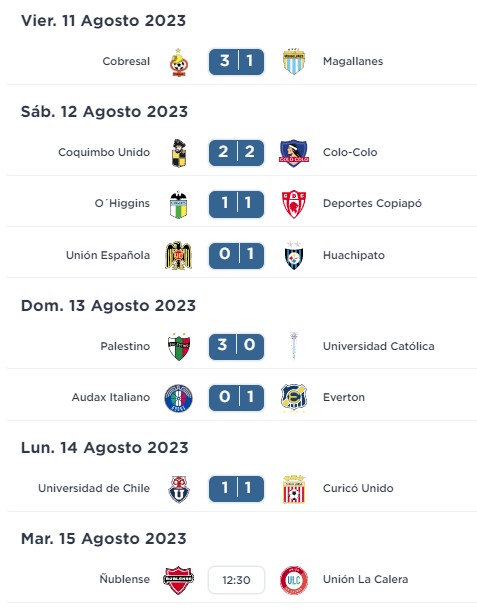
Task: Open the Universidad de Chile crest
Action: coord(179,489)
